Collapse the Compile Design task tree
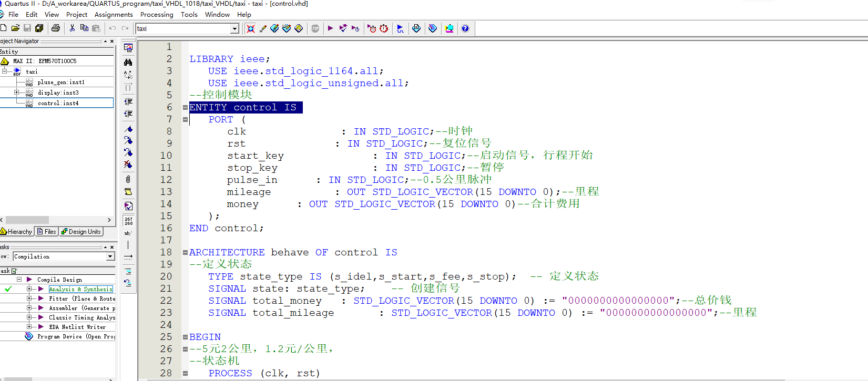Image resolution: width=868 pixels, height=381 pixels. 19,280
